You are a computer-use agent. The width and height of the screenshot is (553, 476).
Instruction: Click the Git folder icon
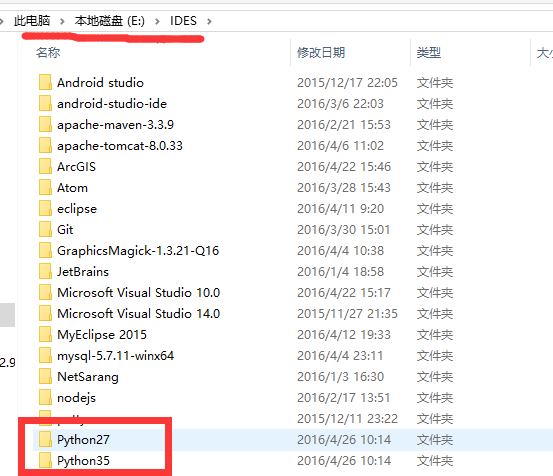45,230
